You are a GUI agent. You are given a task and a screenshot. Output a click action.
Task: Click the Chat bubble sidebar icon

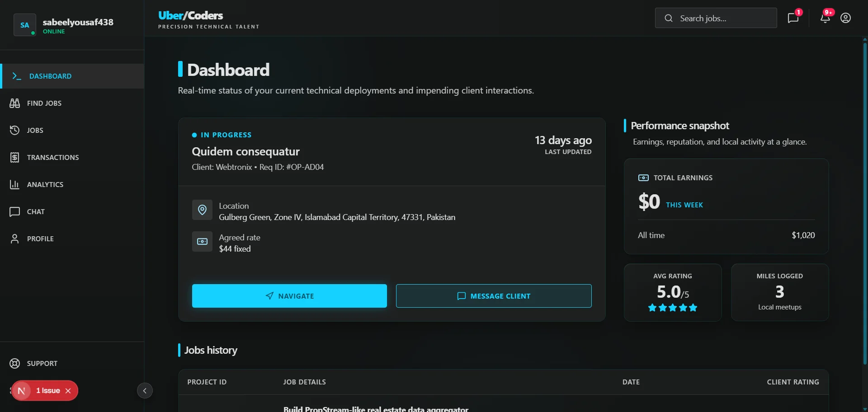pyautogui.click(x=14, y=211)
